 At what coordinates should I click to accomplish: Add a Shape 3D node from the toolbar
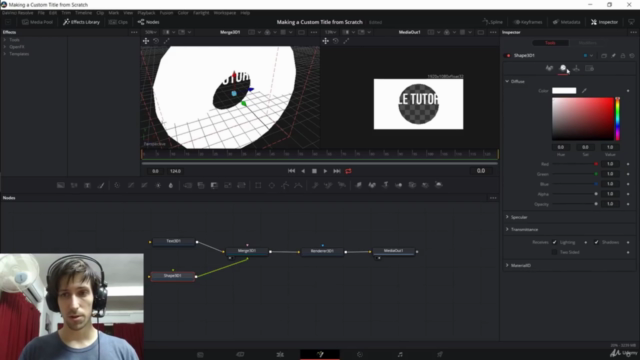coord(372,185)
